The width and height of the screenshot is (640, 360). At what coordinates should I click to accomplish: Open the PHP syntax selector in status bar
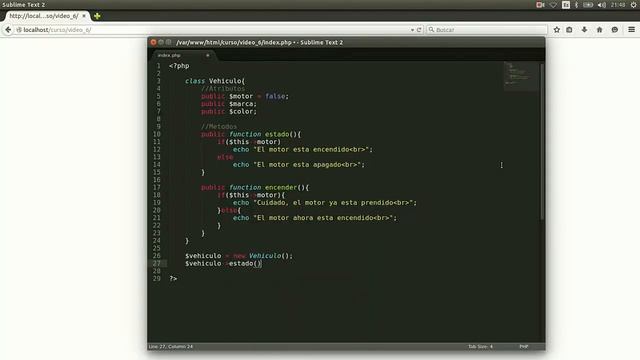(x=524, y=347)
